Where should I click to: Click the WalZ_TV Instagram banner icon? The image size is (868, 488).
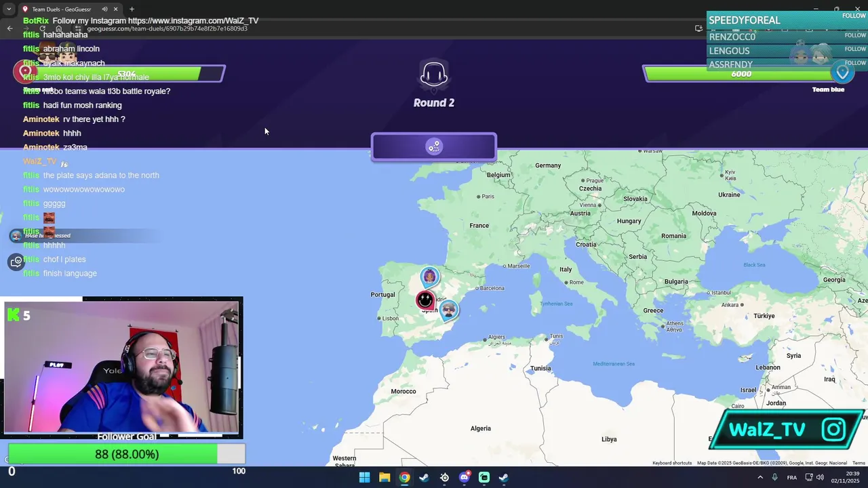pos(833,429)
